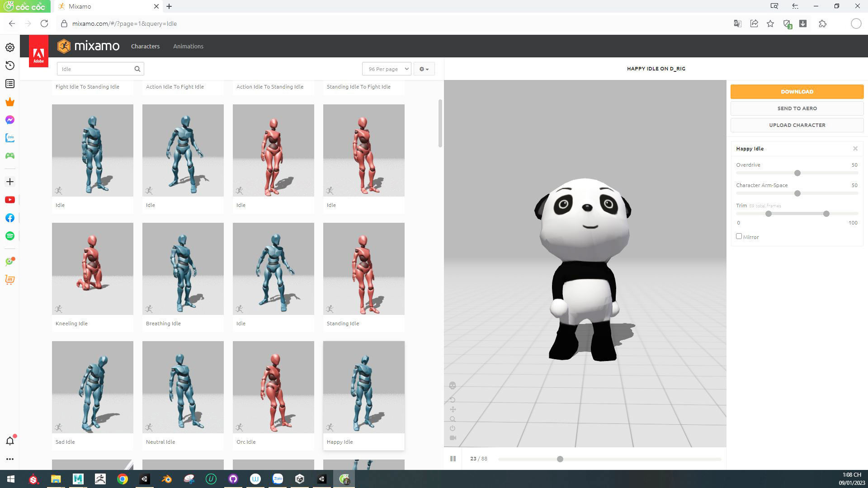This screenshot has width=868, height=488.
Task: Select the Sad Idle thumbnail
Action: click(93, 387)
